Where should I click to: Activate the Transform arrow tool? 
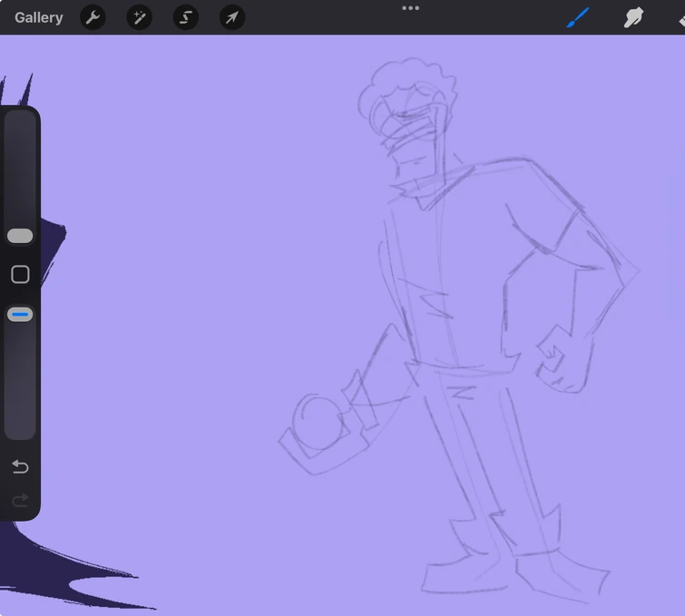[232, 17]
